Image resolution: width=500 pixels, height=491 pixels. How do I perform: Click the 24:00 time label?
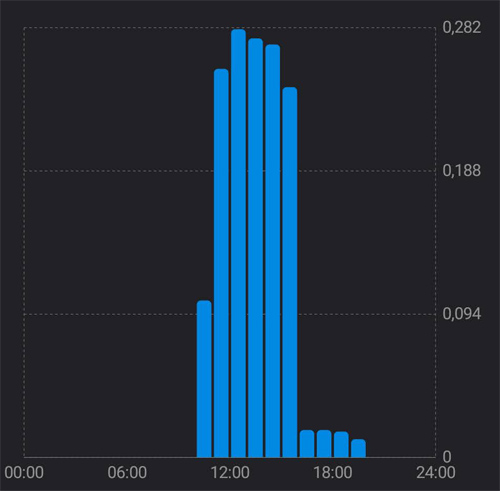pyautogui.click(x=436, y=473)
